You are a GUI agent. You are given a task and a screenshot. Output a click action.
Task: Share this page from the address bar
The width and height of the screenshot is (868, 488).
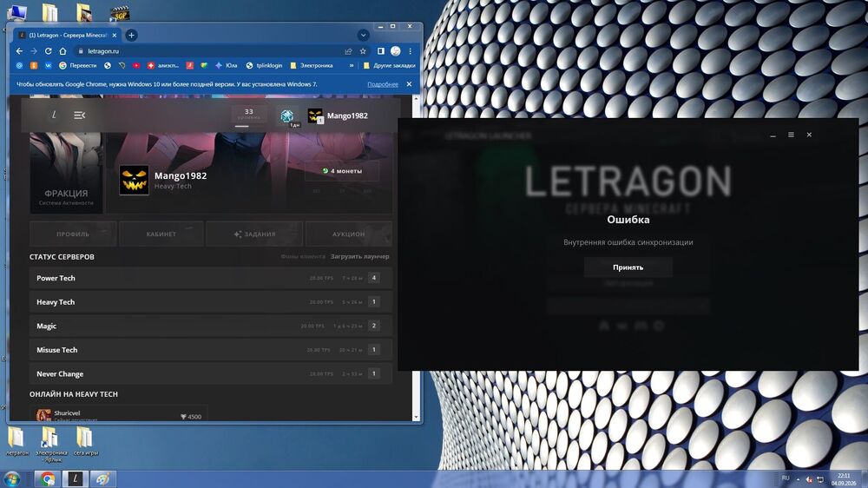(348, 51)
